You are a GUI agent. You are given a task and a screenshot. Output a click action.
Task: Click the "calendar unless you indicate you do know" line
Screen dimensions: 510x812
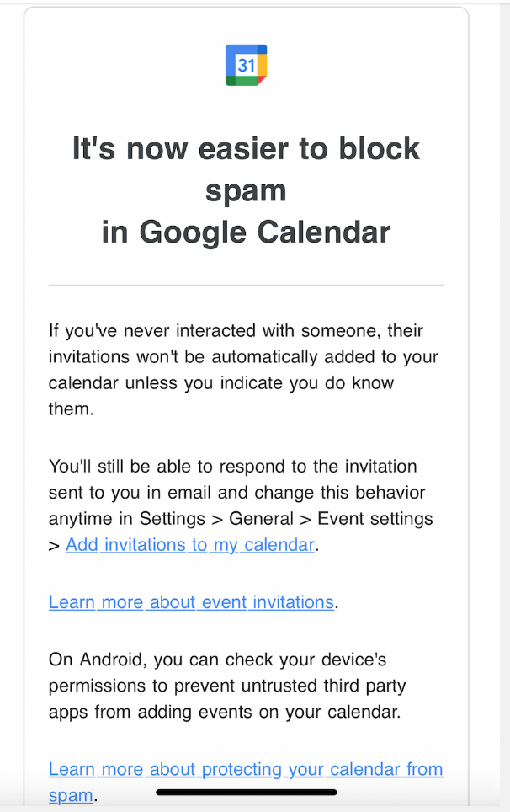(221, 383)
